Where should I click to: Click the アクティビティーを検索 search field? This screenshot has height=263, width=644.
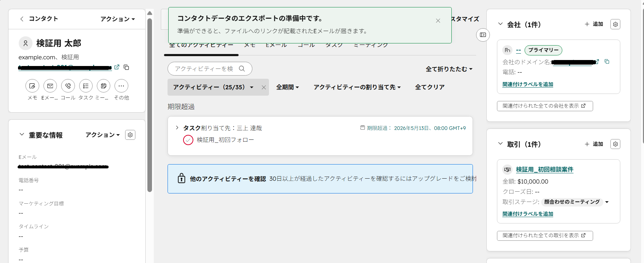pos(210,69)
